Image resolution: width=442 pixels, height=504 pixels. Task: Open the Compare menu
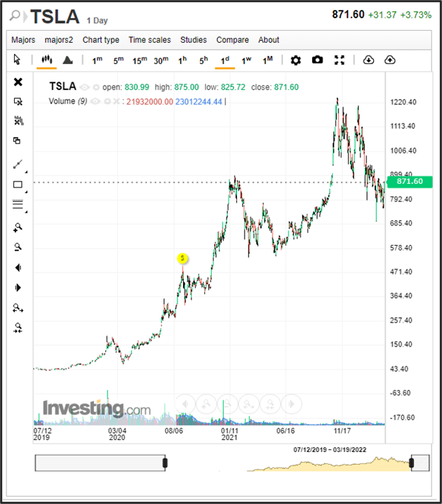(232, 40)
